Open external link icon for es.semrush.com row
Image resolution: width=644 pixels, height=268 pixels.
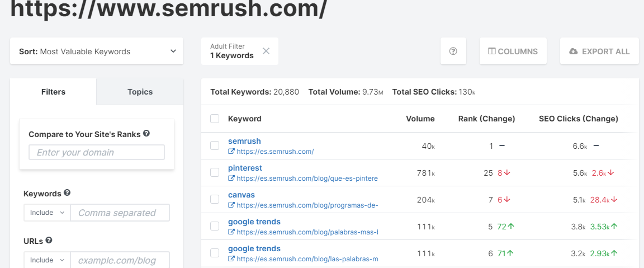point(231,151)
